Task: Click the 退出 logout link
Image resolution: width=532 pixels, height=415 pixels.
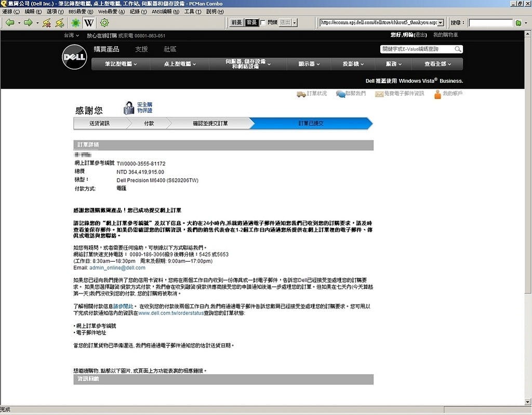Action: click(420, 35)
